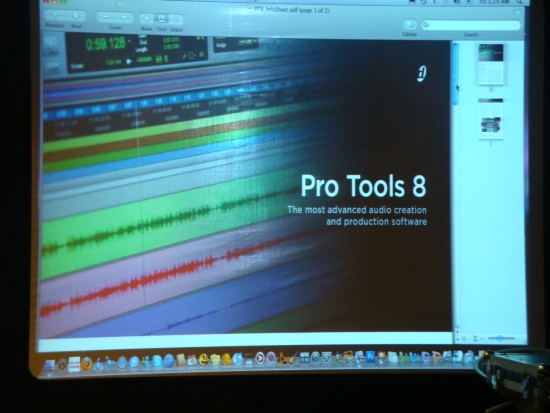550x413 pixels.
Task: Select the Text tool in Preview toolbar
Action: click(x=161, y=19)
